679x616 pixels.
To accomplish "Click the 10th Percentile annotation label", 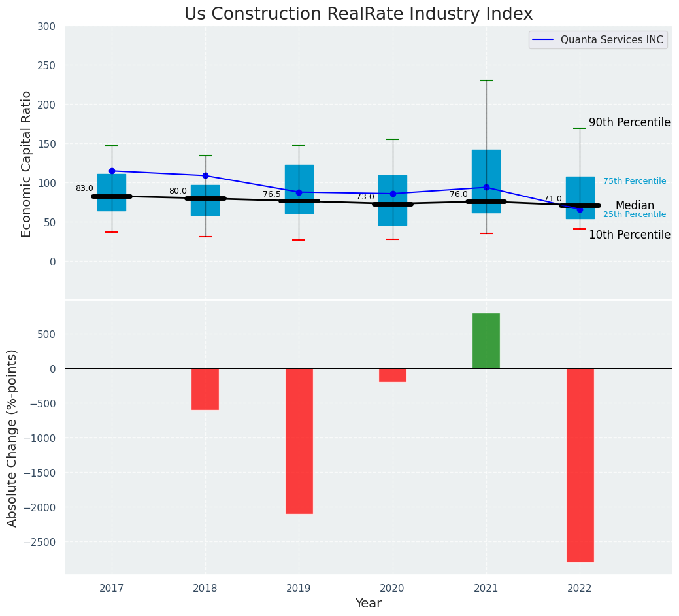I will point(629,235).
